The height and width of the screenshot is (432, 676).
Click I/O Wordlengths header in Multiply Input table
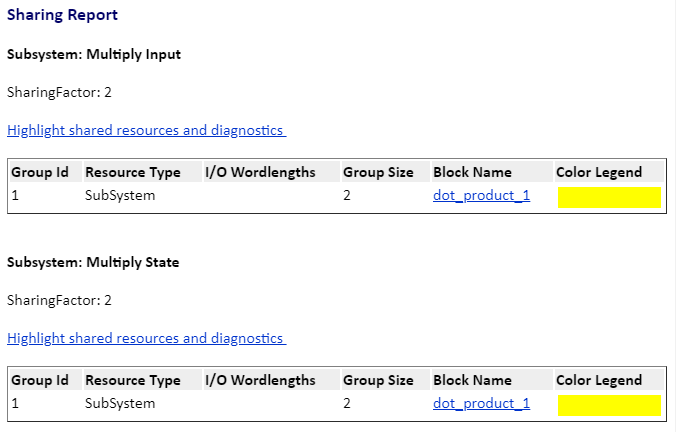[260, 172]
